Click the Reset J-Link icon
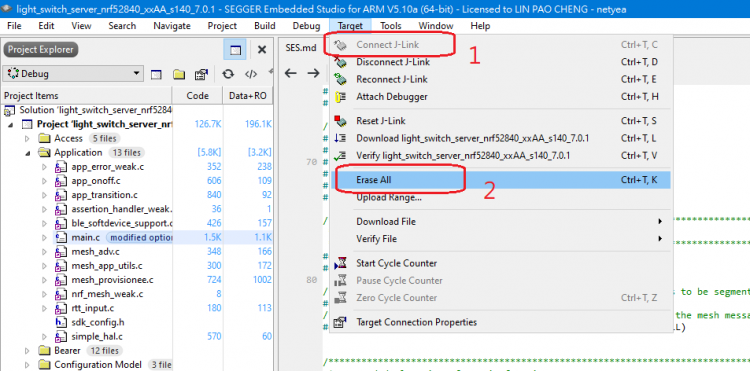Viewport: 750px width, 371px height. coord(340,121)
